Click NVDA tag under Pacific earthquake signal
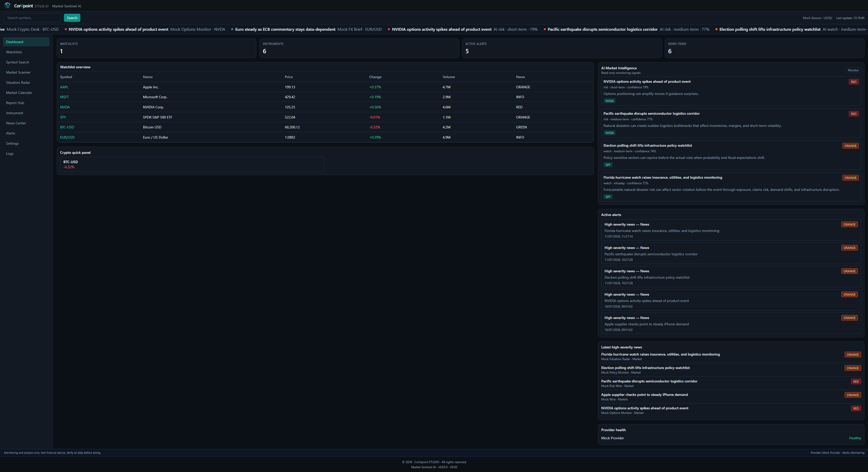 [610, 133]
